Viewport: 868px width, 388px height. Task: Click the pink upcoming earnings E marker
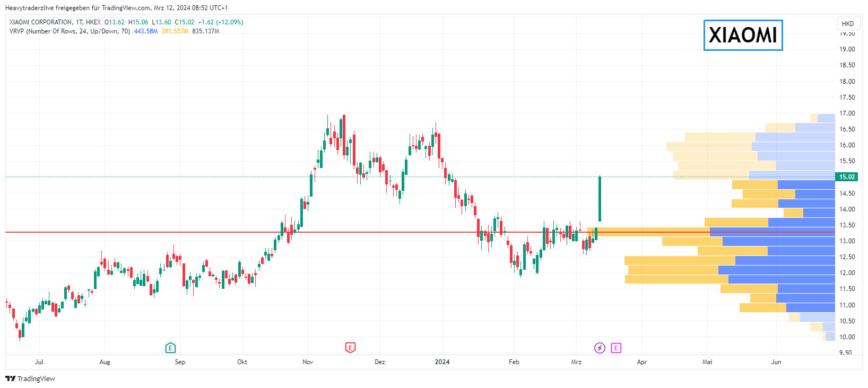(616, 348)
